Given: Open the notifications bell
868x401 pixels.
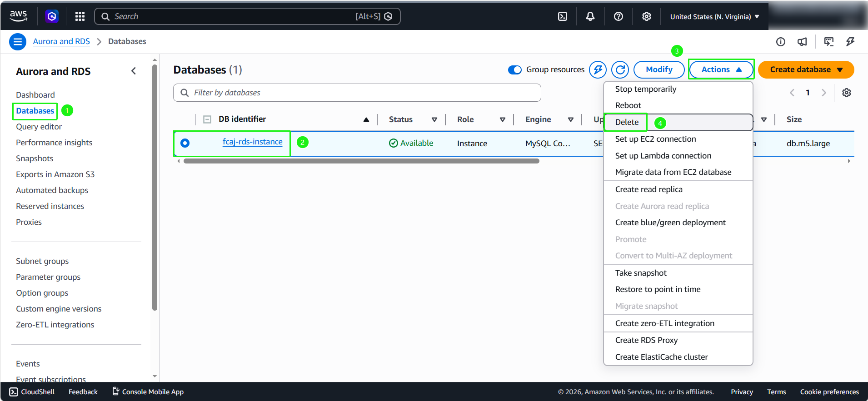Looking at the screenshot, I should (590, 16).
